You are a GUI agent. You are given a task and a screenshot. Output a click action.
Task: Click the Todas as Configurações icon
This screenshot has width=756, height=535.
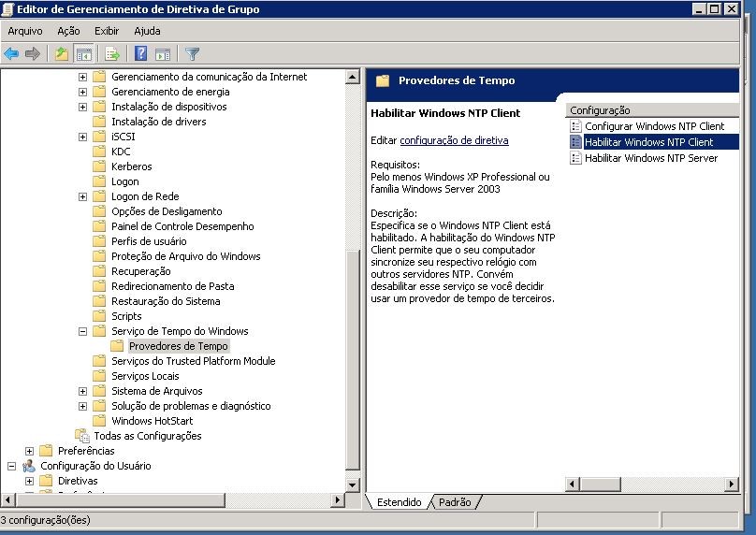point(82,436)
